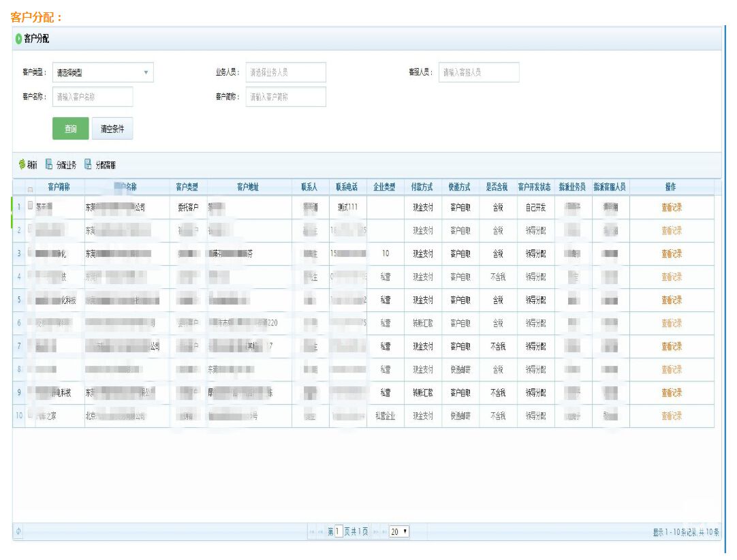Viewport: 737px width, 560px height.
Task: Click the 分配客服 toolbar icon
Action: (88, 164)
